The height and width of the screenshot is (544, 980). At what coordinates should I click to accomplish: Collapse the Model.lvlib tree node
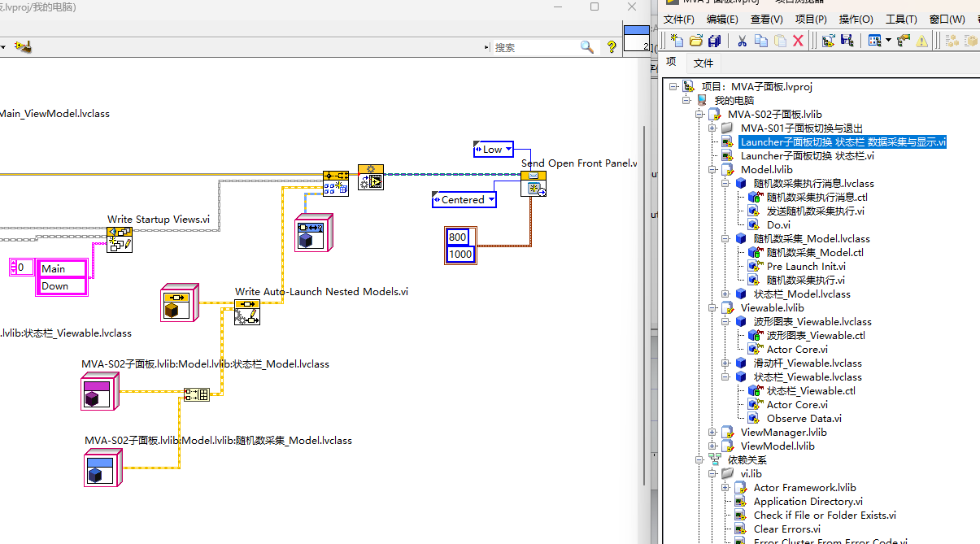pyautogui.click(x=712, y=170)
